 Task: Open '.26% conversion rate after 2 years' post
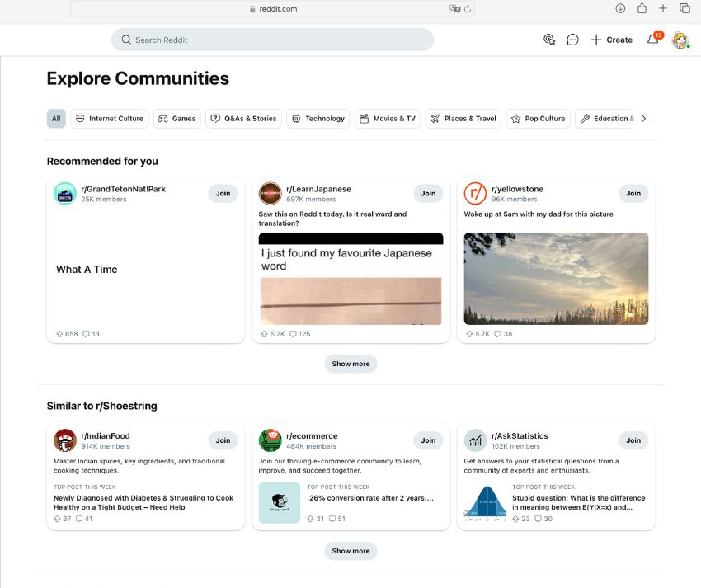tap(370, 498)
